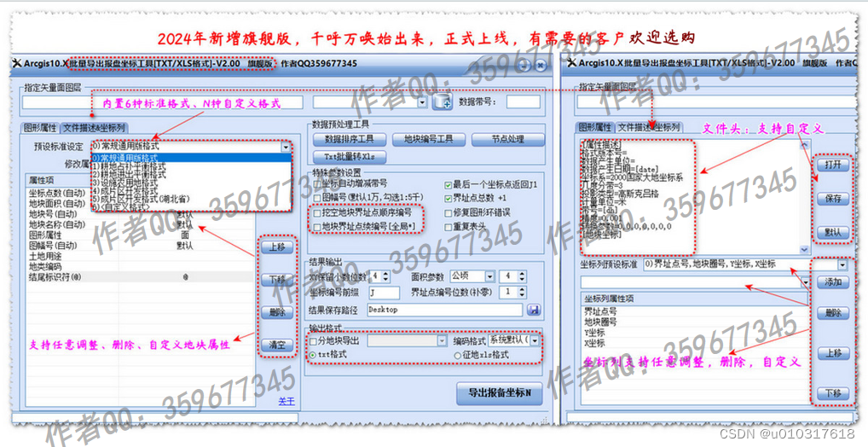This screenshot has height=447, width=868.
Task: Select 界址点号 row in 坐标列属性项 list
Action: [x=695, y=312]
